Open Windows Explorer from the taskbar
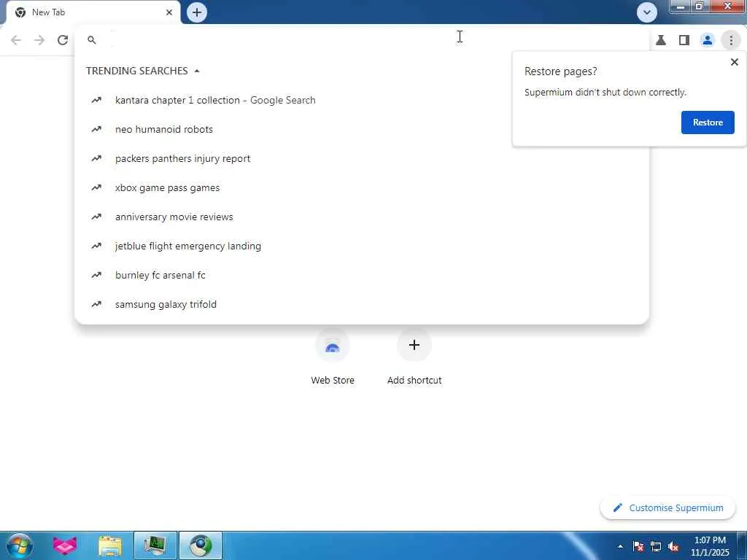The width and height of the screenshot is (747, 560). (110, 545)
